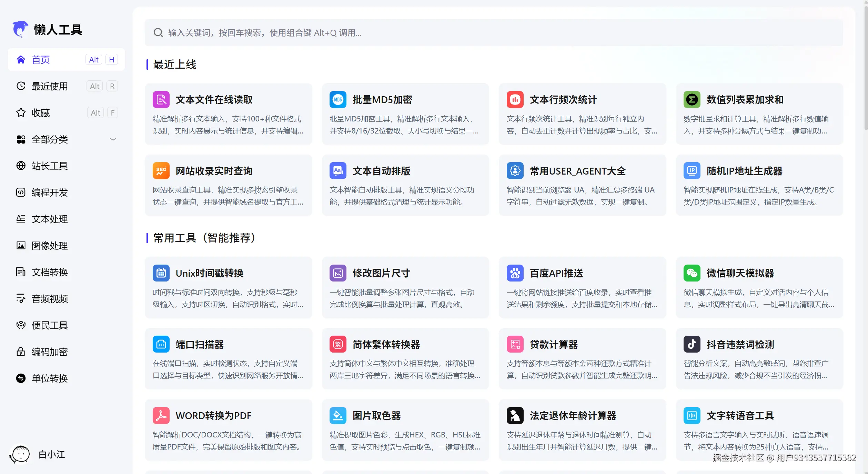Open the Unix时间戳转换 calendar icon
Image resolution: width=868 pixels, height=474 pixels.
[x=161, y=273]
